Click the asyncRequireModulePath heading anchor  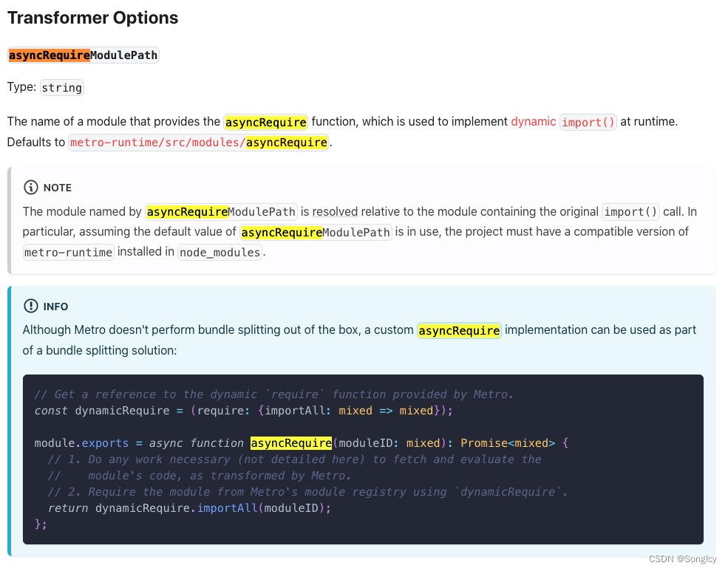point(83,55)
